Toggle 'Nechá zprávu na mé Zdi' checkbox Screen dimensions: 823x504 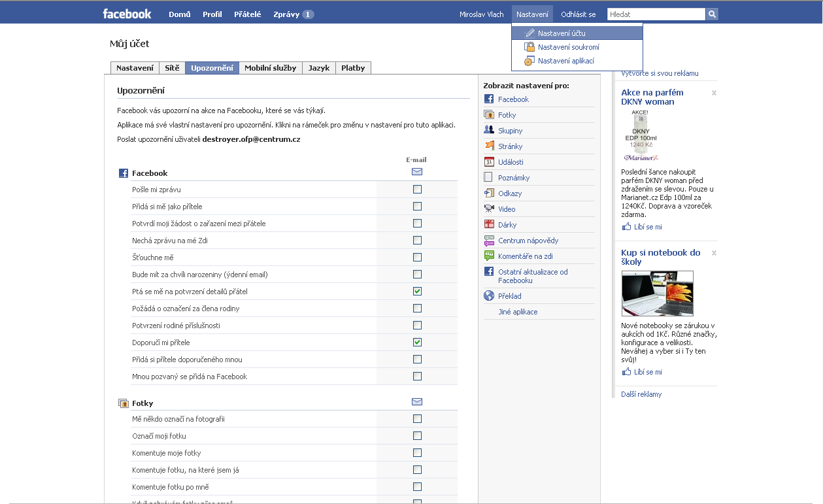(x=417, y=241)
